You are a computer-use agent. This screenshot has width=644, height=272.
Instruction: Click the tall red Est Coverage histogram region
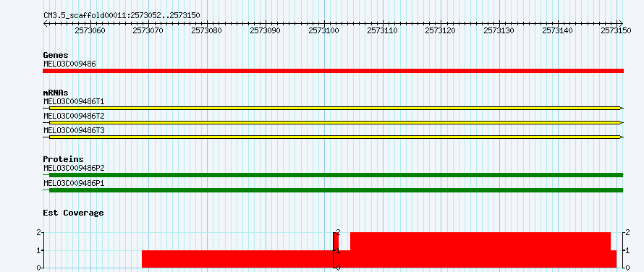pyautogui.click(x=480, y=250)
